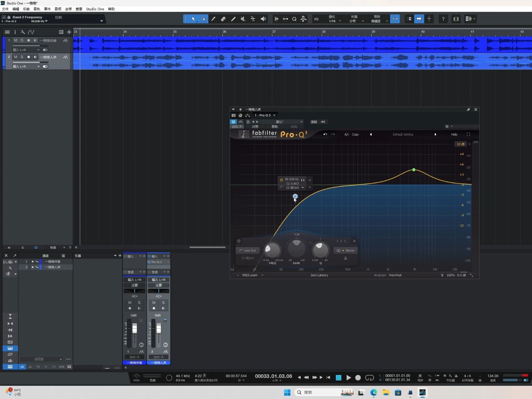Click the 测链 sidechain button

click(314, 122)
